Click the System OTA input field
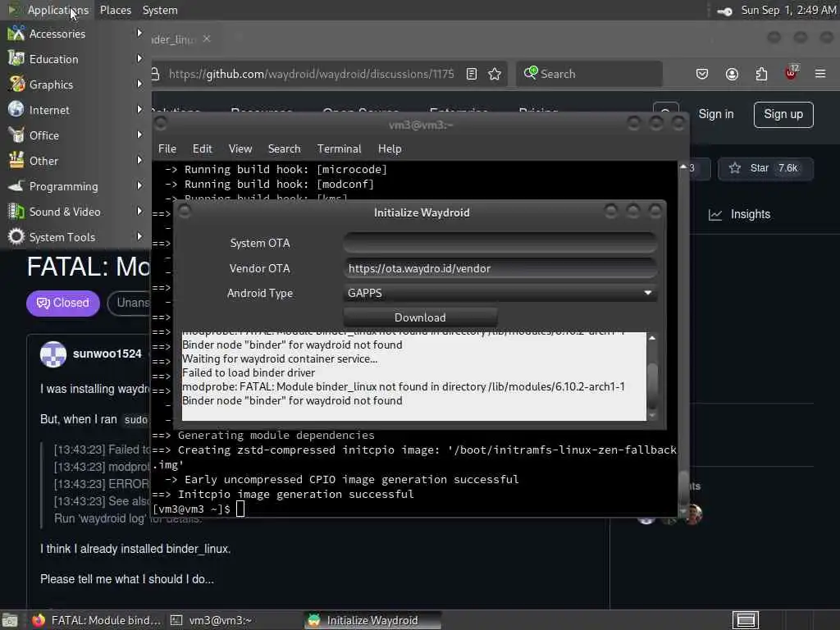840x630 pixels. pyautogui.click(x=500, y=243)
